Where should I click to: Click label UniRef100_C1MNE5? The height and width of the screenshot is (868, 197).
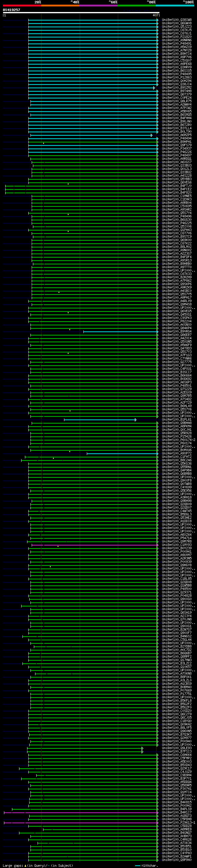(177, 196)
